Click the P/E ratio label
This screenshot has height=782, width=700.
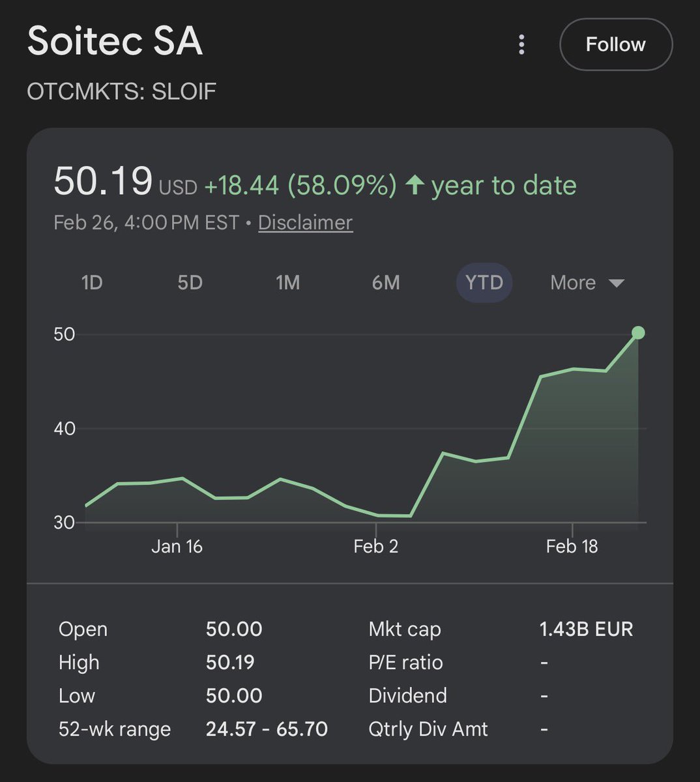click(x=405, y=662)
